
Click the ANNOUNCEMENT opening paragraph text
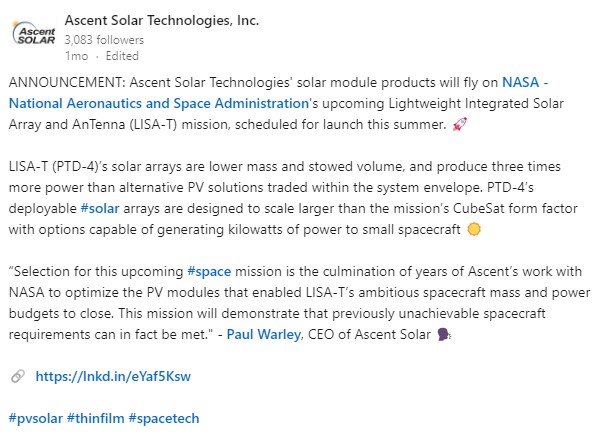pyautogui.click(x=286, y=103)
